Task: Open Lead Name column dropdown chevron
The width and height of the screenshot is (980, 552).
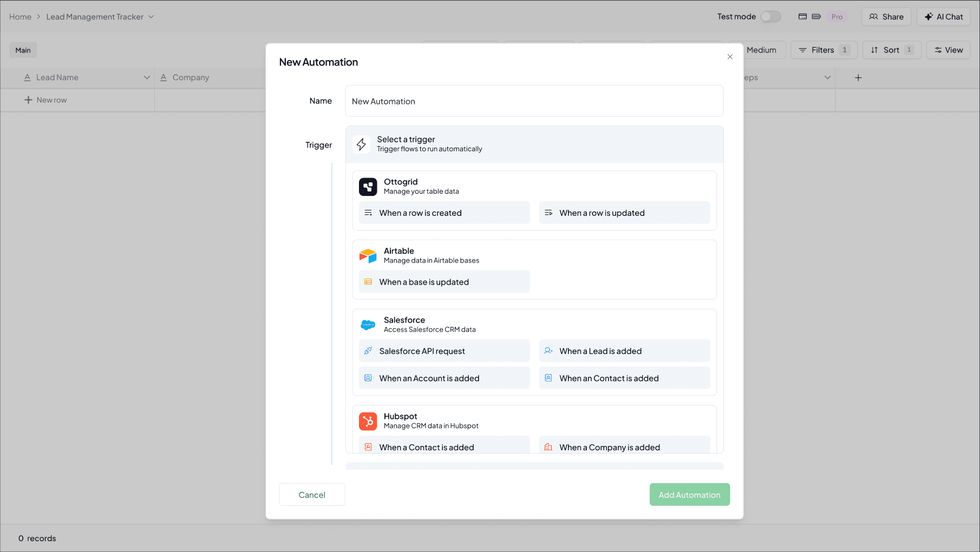Action: (x=147, y=78)
